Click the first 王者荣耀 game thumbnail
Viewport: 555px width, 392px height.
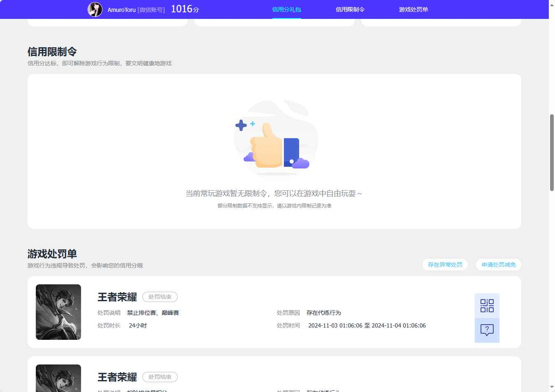(58, 312)
